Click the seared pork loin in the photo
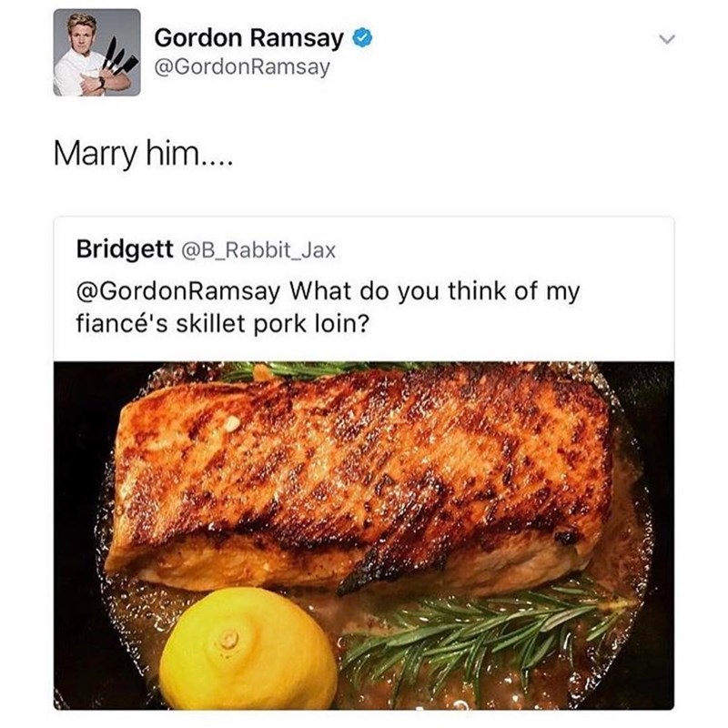The image size is (728, 728). click(362, 479)
